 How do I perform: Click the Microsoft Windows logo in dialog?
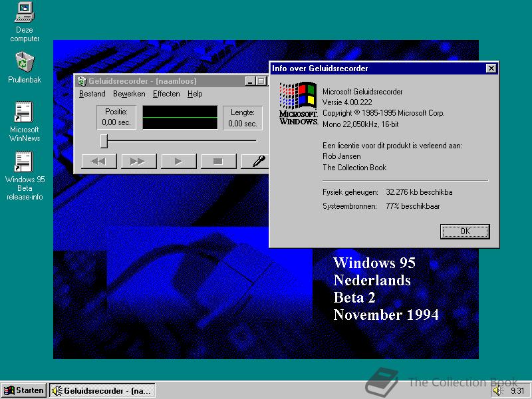(x=298, y=104)
